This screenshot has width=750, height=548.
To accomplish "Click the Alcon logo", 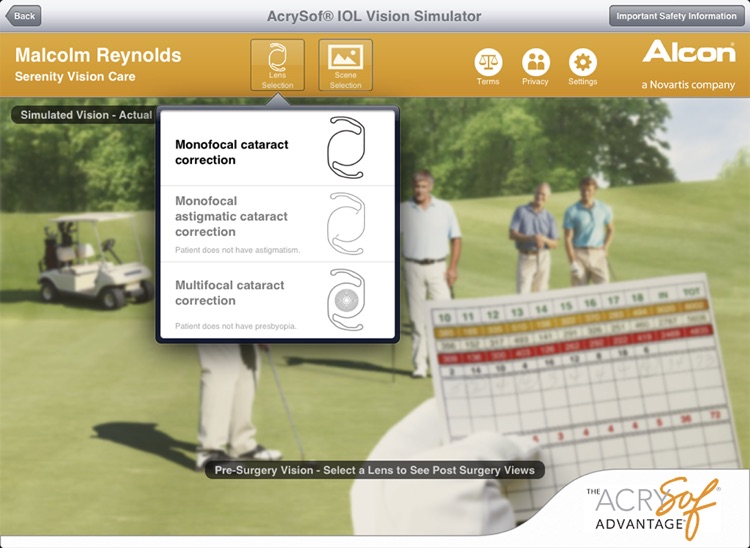I will [x=689, y=51].
